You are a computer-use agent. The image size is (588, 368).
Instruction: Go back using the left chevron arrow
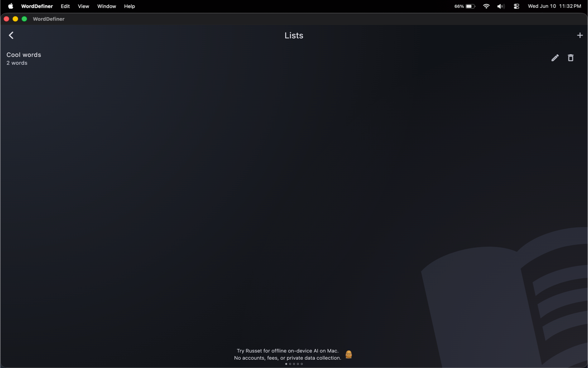11,35
